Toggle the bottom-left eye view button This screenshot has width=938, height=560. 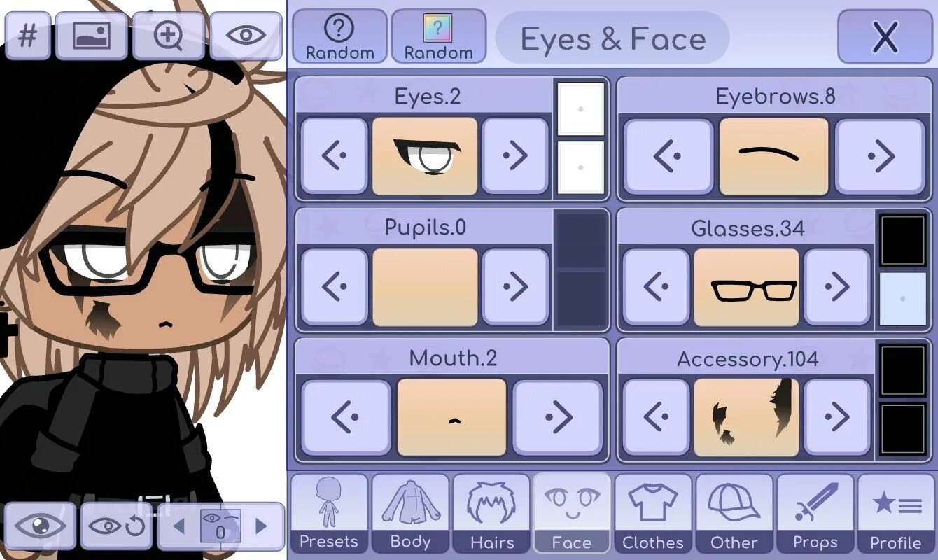(x=40, y=526)
